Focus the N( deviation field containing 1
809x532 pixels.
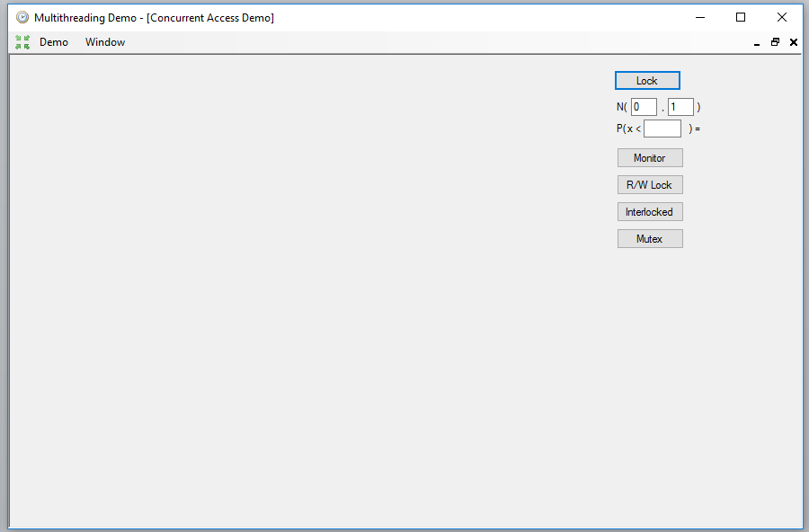pyautogui.click(x=680, y=107)
